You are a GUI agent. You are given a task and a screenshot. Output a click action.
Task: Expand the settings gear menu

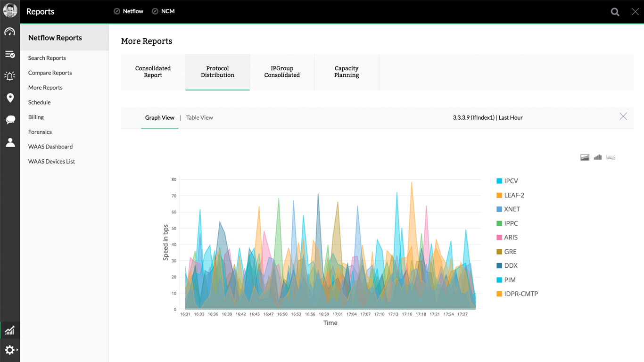coord(10,350)
